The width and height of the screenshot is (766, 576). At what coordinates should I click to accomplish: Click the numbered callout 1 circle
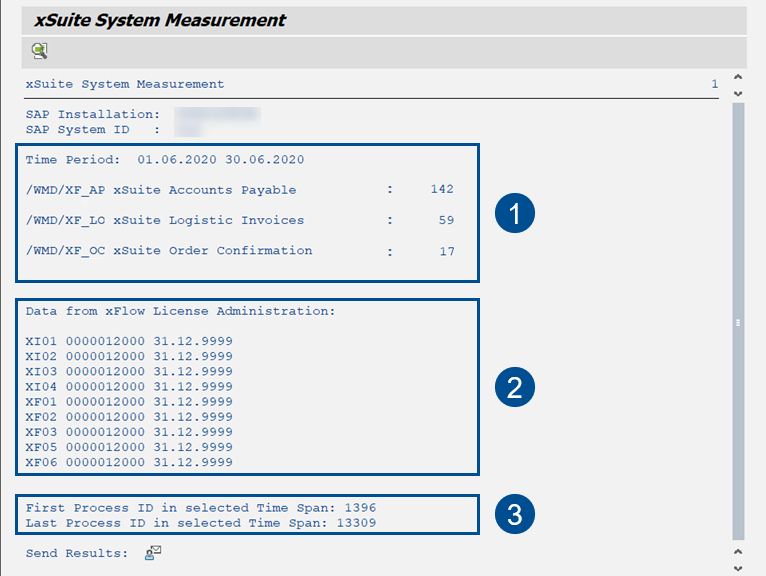pos(515,213)
